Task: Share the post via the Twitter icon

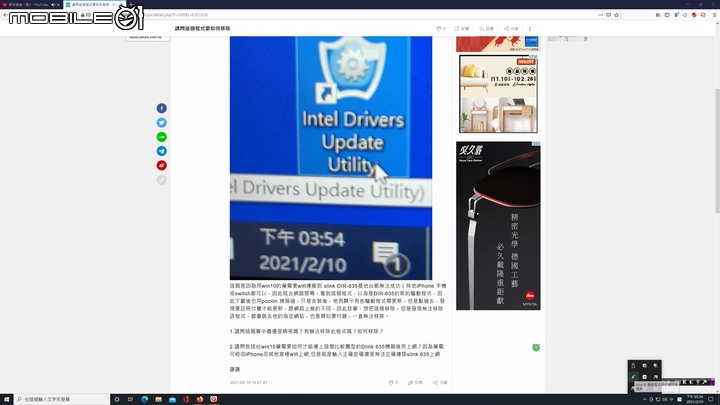Action: pyautogui.click(x=162, y=123)
